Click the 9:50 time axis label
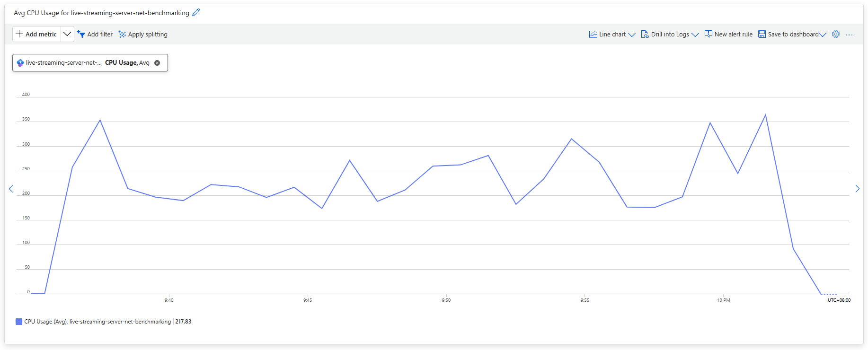 pos(446,300)
